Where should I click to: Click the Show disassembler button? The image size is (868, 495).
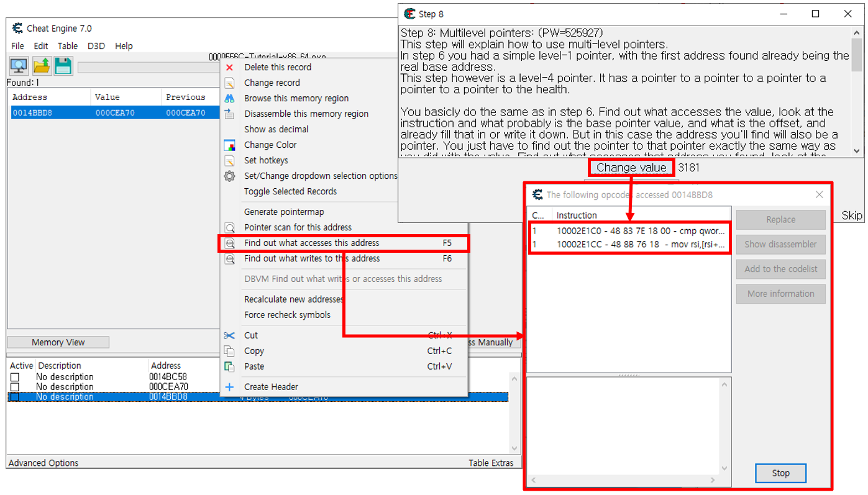click(x=781, y=244)
